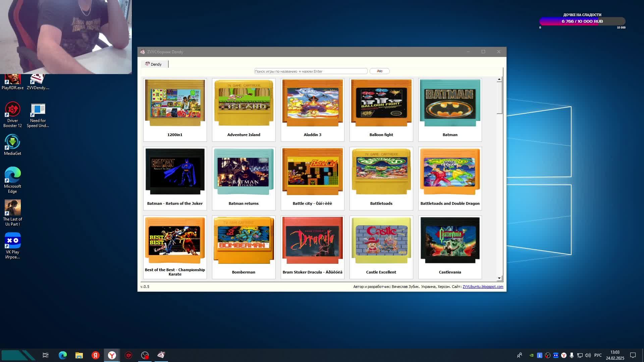Open Task View in the taskbar
Screen dimensions: 644x362
[46, 355]
